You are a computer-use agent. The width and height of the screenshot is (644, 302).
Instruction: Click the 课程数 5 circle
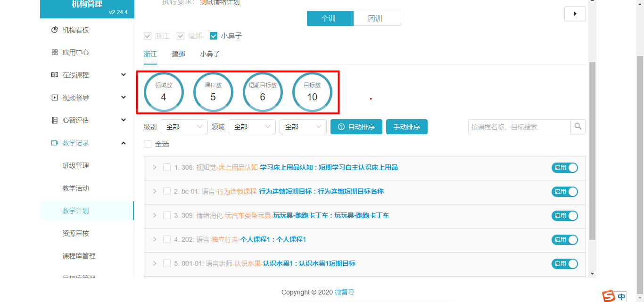(213, 92)
